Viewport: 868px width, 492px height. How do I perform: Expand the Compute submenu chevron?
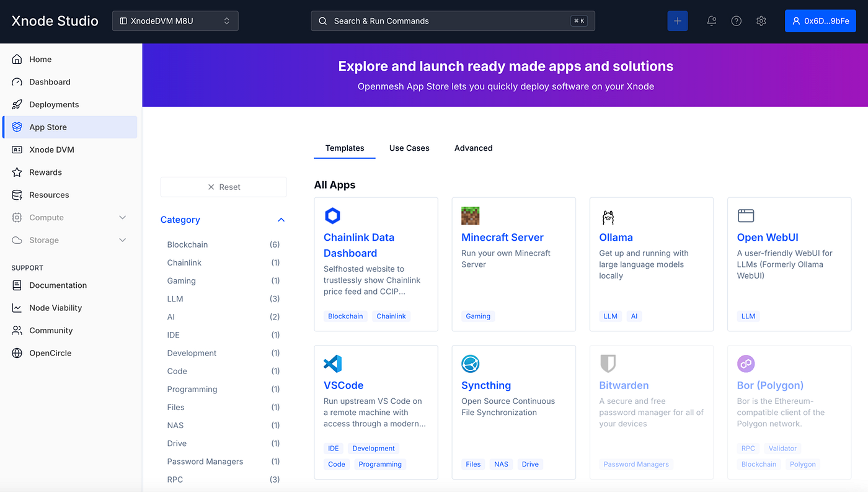pyautogui.click(x=123, y=218)
